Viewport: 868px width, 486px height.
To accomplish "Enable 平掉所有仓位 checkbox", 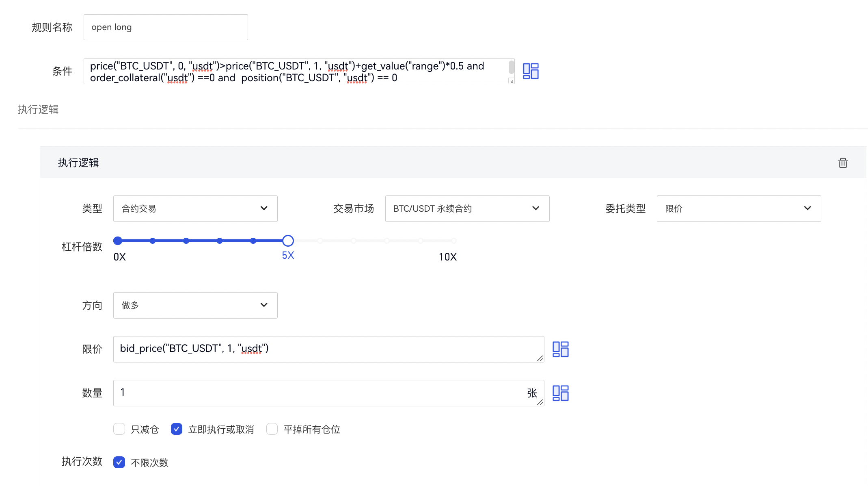I will 272,429.
